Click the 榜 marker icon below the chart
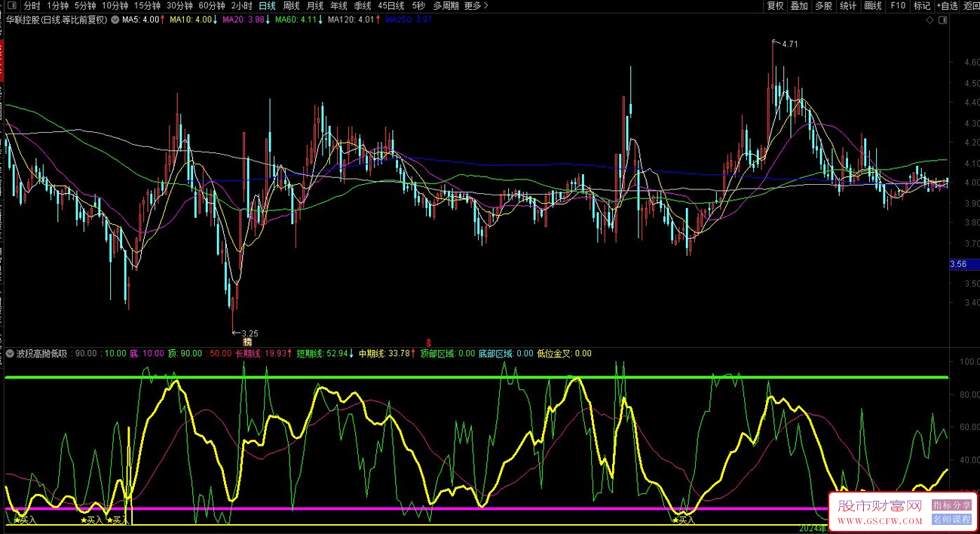 (x=247, y=342)
